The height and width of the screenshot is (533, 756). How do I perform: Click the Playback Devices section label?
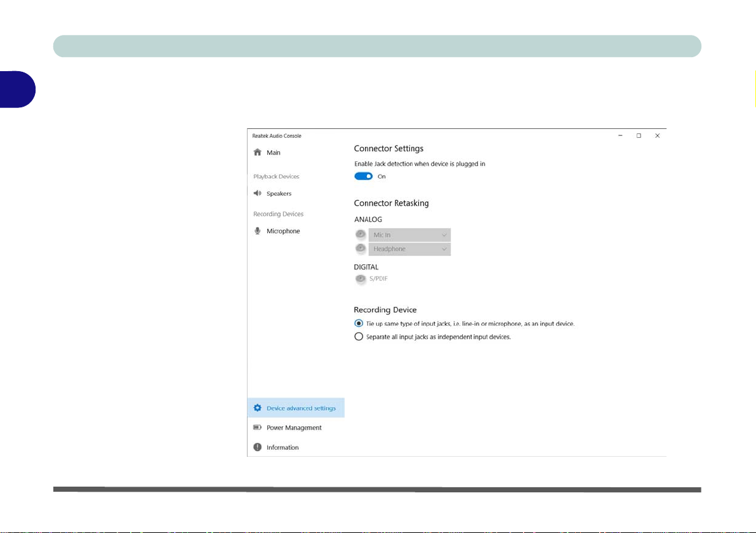pos(276,177)
